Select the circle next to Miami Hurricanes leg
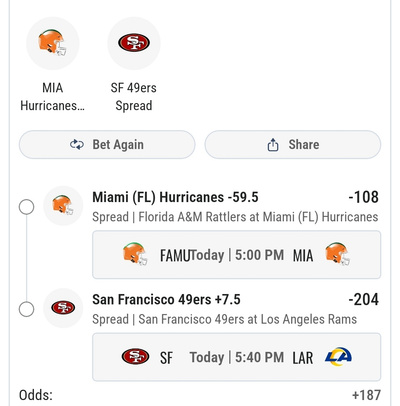Image resolution: width=400 pixels, height=406 pixels. point(26,207)
